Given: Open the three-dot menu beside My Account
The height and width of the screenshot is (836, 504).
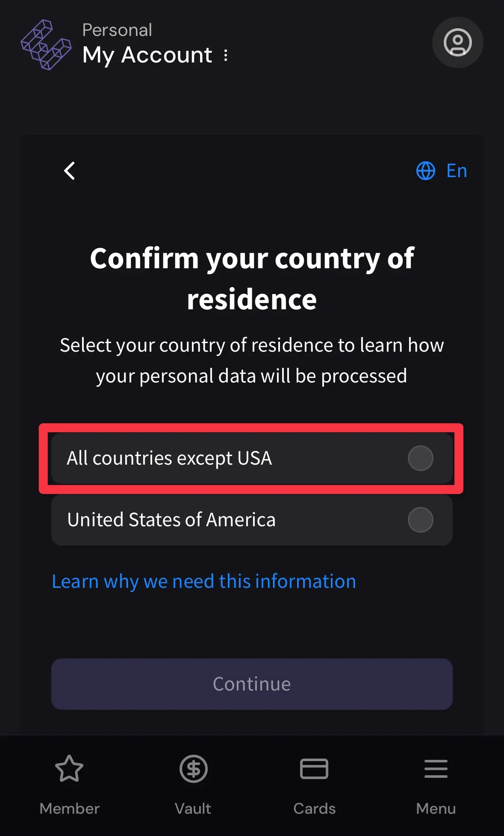Looking at the screenshot, I should pyautogui.click(x=226, y=55).
